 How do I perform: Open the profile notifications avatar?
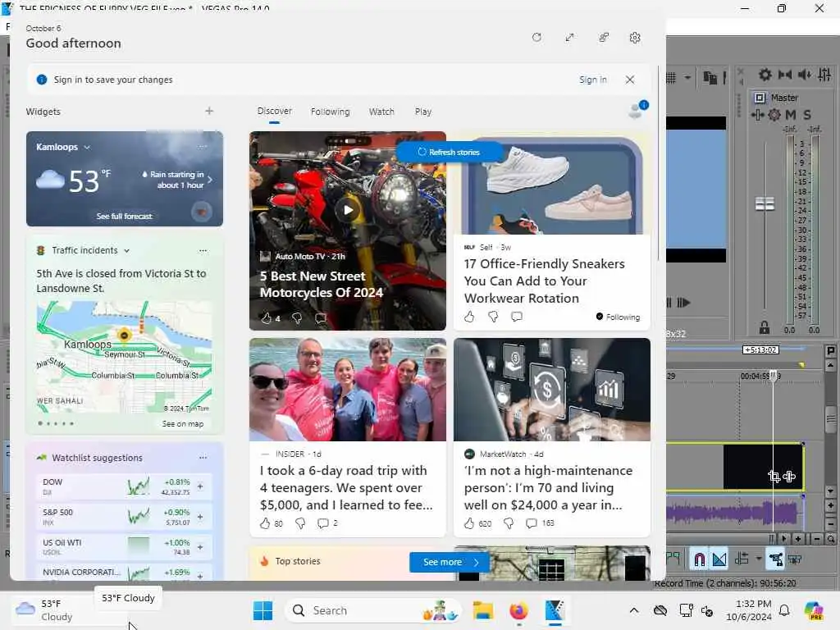pyautogui.click(x=637, y=110)
